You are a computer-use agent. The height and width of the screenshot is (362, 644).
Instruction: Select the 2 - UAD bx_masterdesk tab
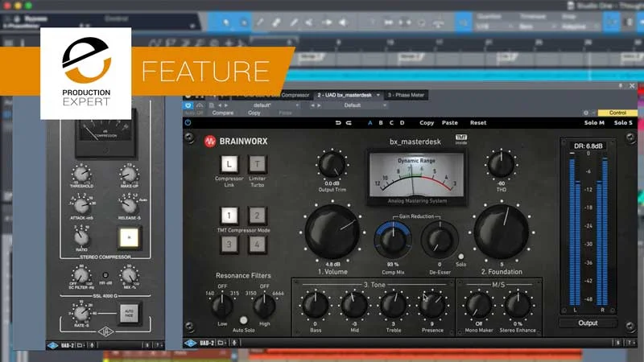(x=349, y=95)
